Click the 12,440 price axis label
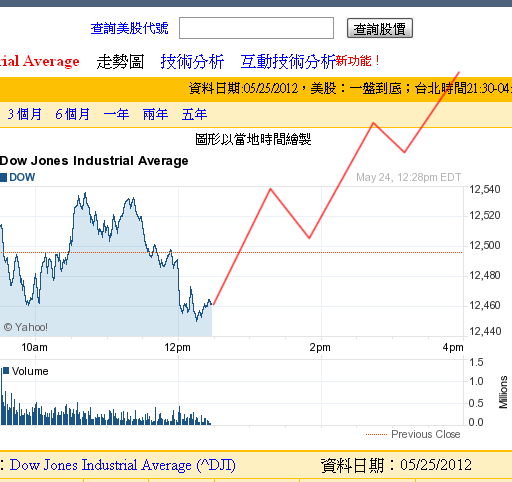The image size is (512, 482). [485, 331]
